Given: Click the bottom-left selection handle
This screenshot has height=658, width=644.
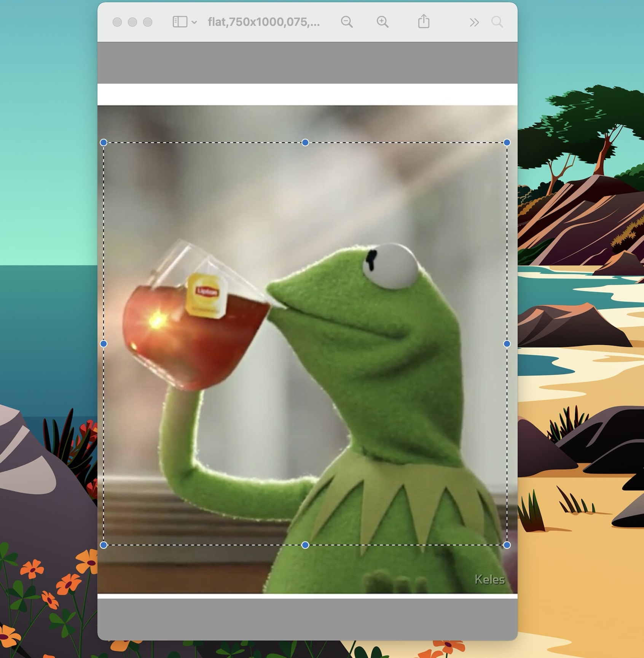Looking at the screenshot, I should (104, 545).
